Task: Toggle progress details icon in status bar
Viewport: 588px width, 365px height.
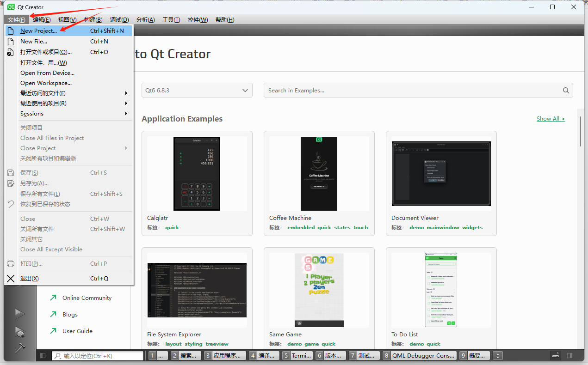Action: (x=556, y=356)
